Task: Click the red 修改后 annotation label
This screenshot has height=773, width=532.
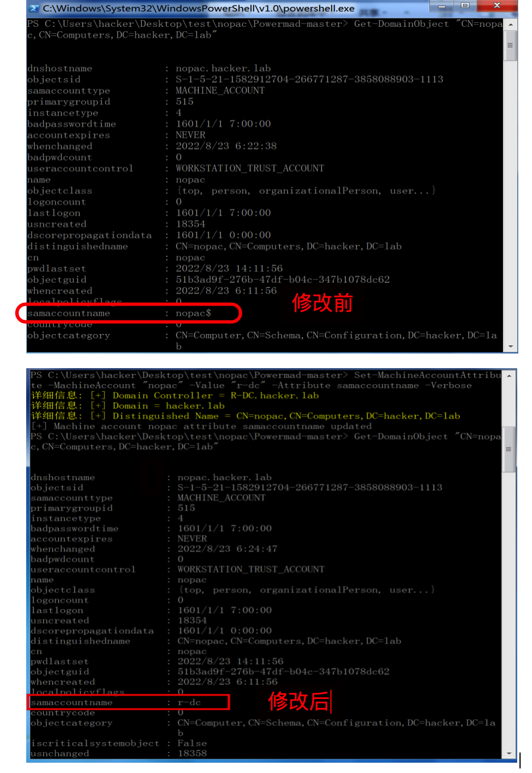Action: tap(299, 701)
